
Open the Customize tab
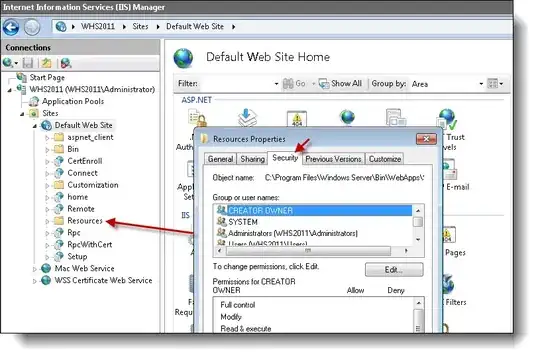pos(385,159)
